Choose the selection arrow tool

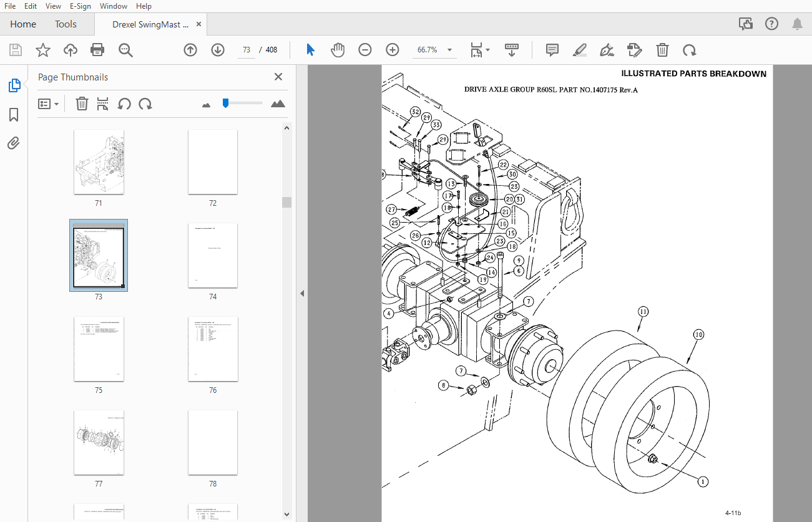[310, 50]
